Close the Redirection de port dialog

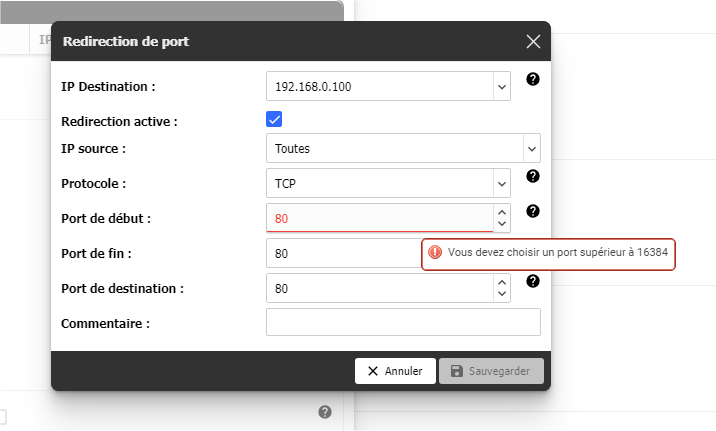tap(533, 41)
